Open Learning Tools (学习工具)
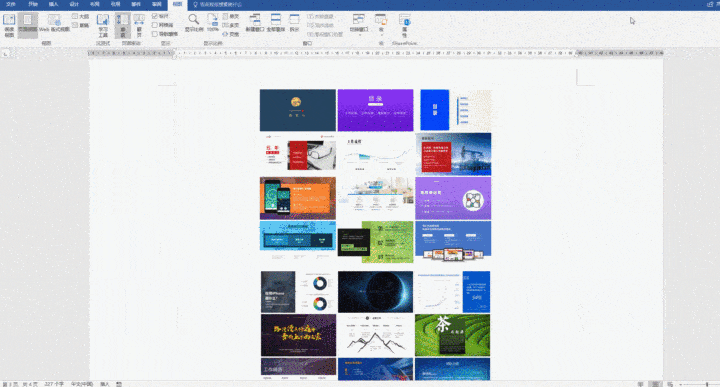Image resolution: width=720 pixels, height=387 pixels. coord(103,26)
